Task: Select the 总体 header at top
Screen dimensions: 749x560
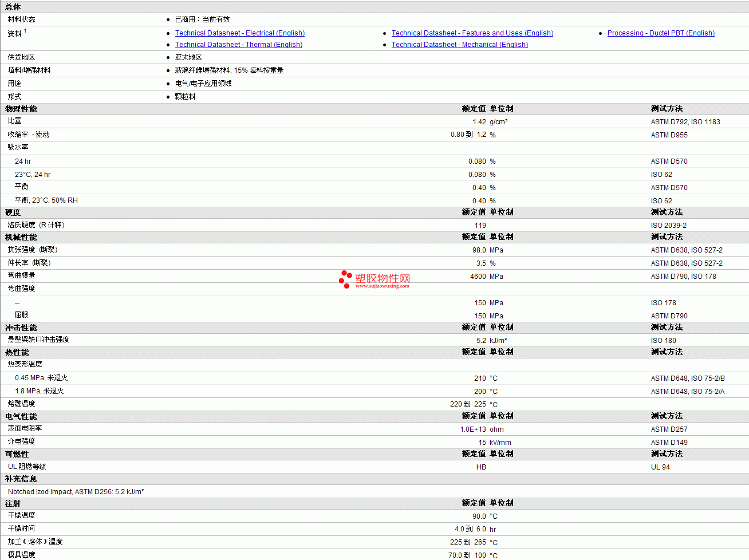Action: 13,7
